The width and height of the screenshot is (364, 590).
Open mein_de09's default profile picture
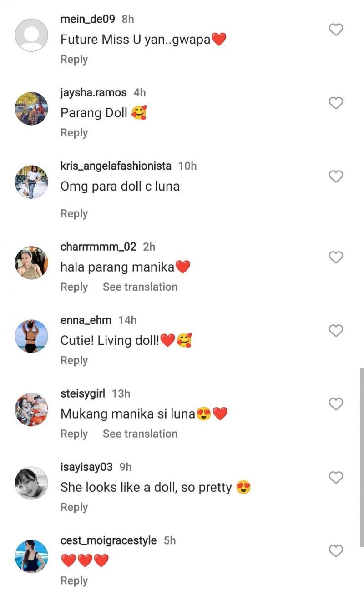31,35
